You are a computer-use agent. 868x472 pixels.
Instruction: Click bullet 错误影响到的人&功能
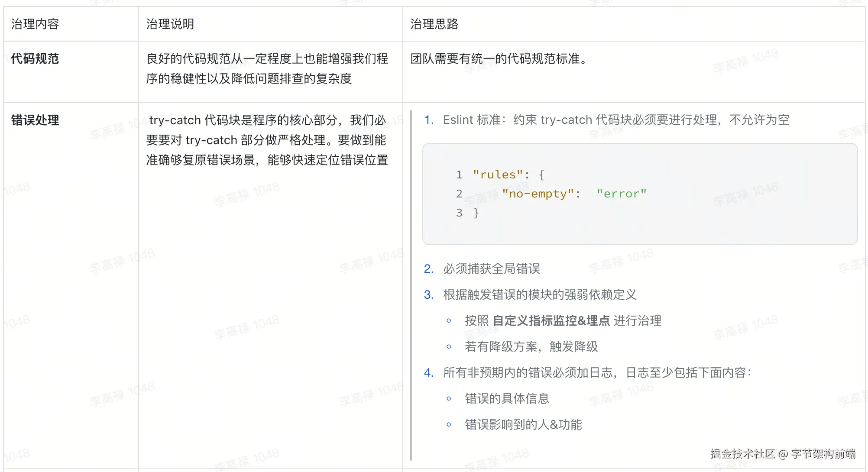523,425
